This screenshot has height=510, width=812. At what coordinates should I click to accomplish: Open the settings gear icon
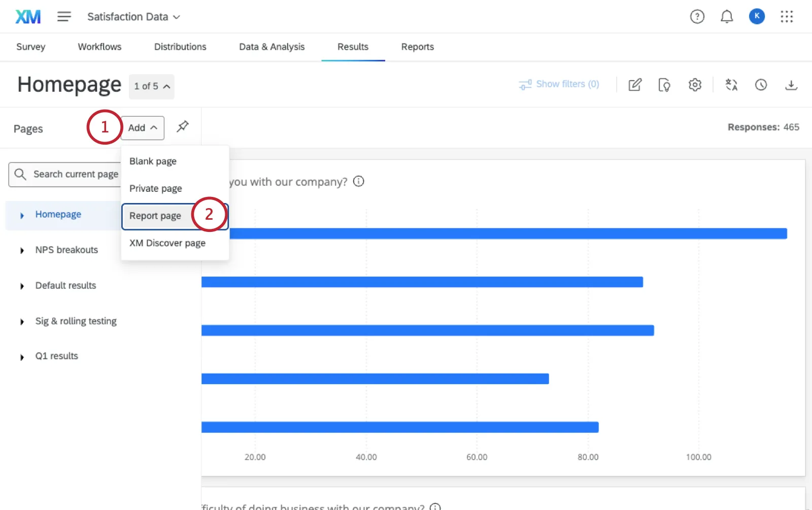695,85
